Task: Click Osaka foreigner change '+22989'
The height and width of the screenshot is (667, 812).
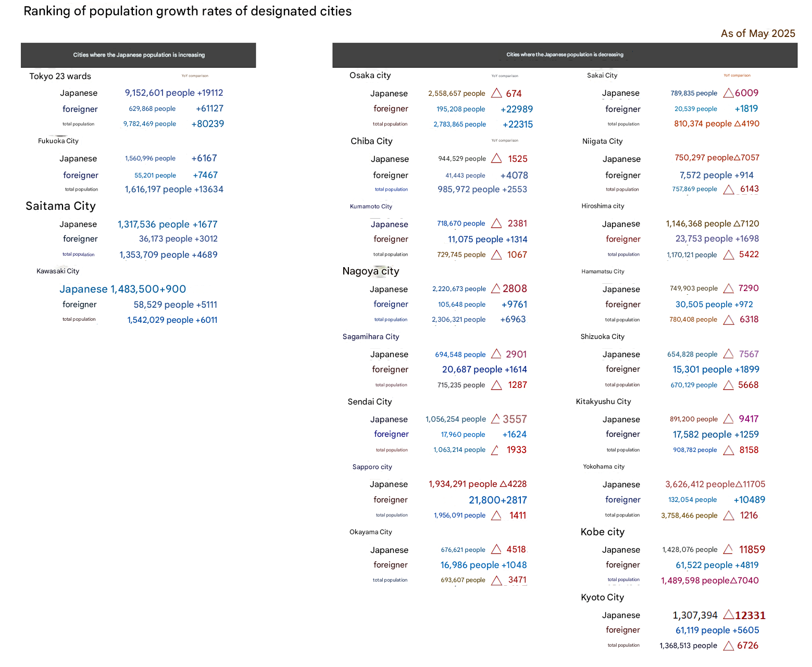Action: 517,109
